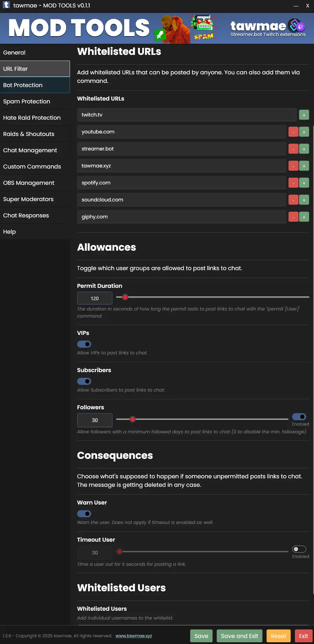Go to Spam Protection settings
Image resolution: width=314 pixels, height=644 pixels.
[x=35, y=101]
